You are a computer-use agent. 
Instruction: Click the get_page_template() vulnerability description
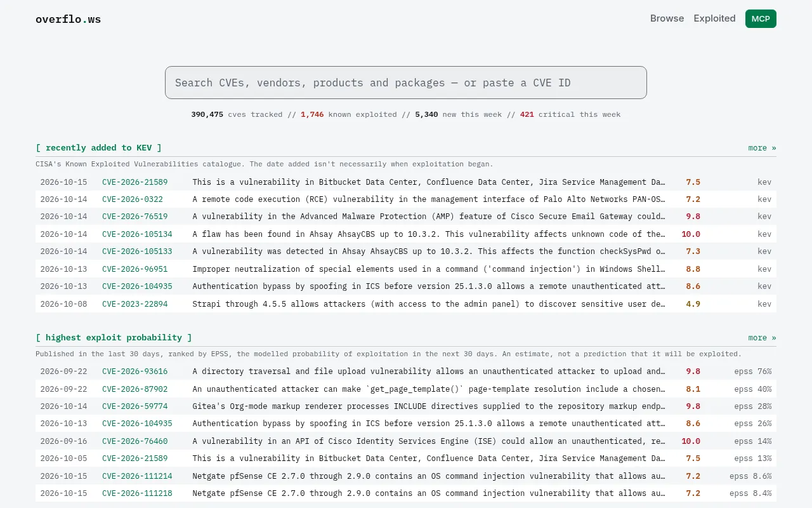coord(429,389)
